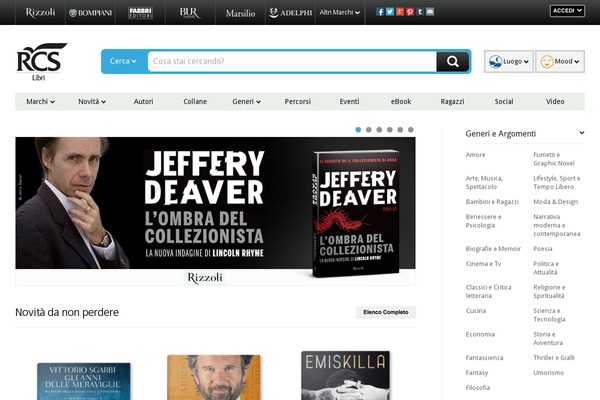This screenshot has width=600, height=400.
Task: Open the Cinema e Tv link
Action: (x=483, y=264)
